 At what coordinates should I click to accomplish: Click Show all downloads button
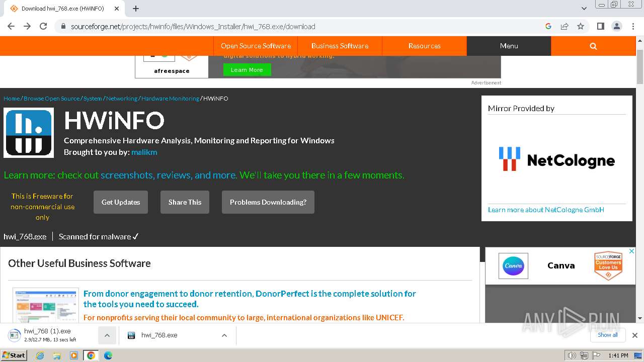(x=607, y=335)
